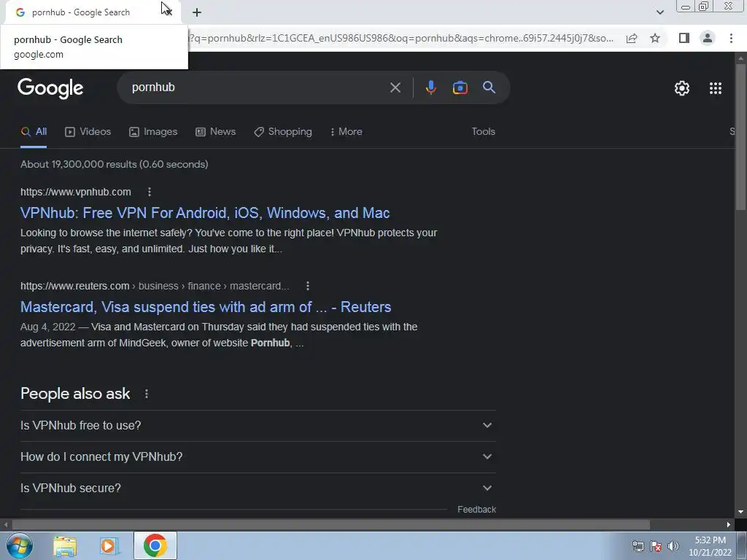Focus the Google search input field
Image resolution: width=747 pixels, height=560 pixels.
[258, 87]
